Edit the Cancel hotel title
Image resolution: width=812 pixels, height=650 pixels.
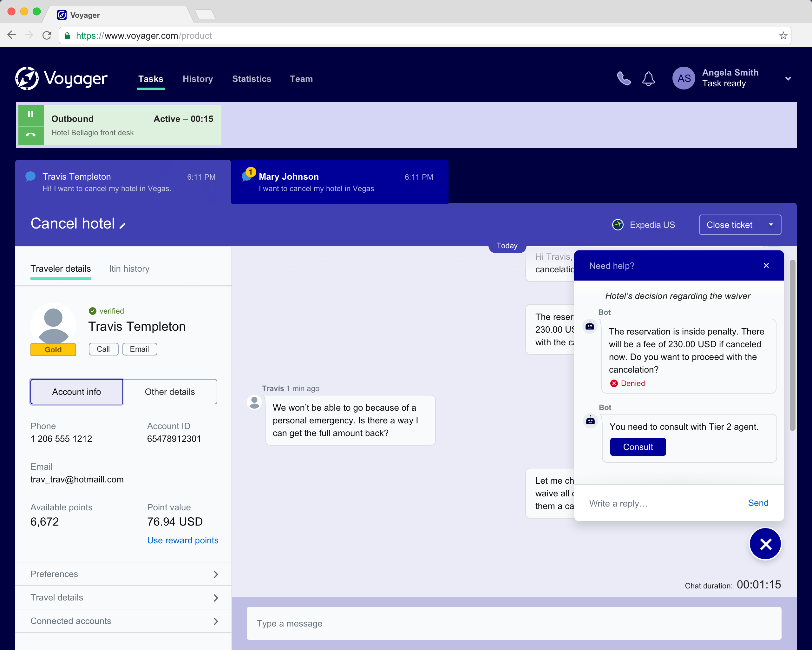(x=122, y=226)
